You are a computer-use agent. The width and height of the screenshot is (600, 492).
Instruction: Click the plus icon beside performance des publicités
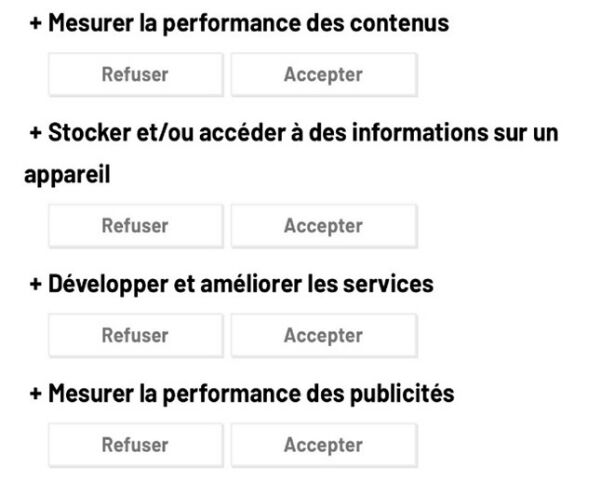36,394
